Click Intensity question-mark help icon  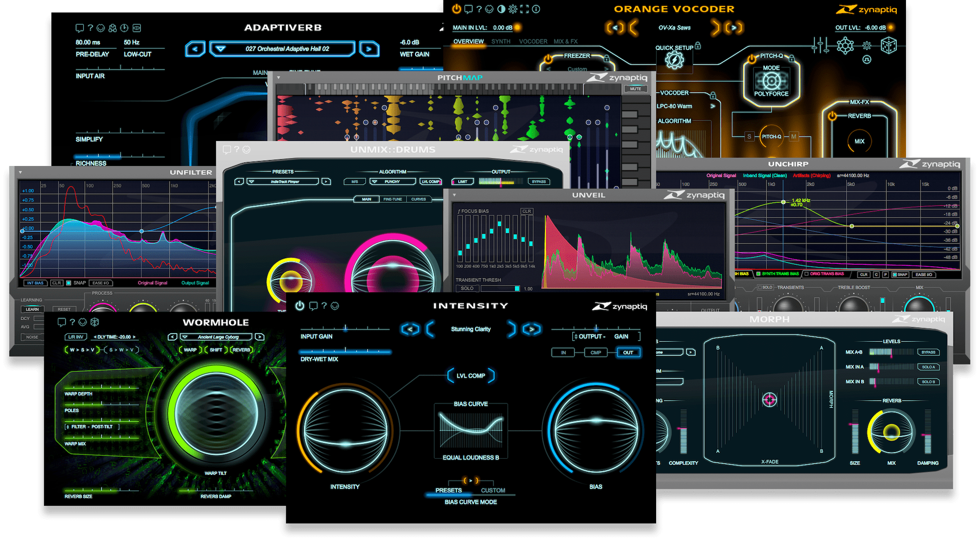coord(324,306)
